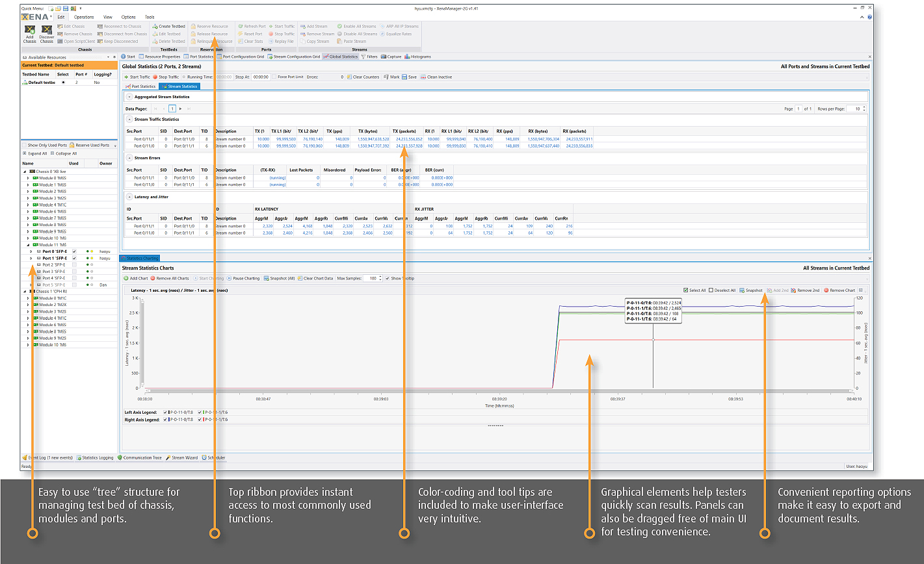Click Start Traffic in the Global Statistics toolbar

click(137, 77)
